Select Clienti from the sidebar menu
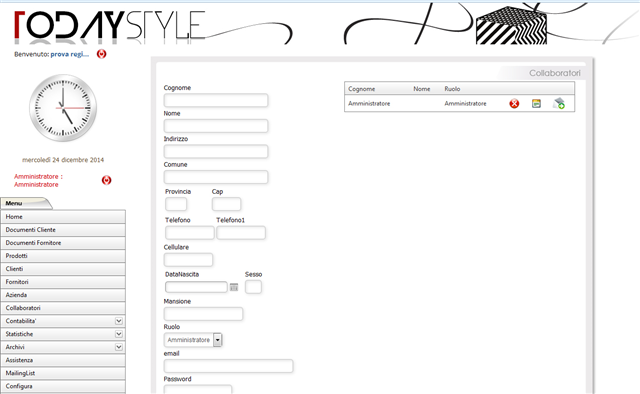 point(63,269)
